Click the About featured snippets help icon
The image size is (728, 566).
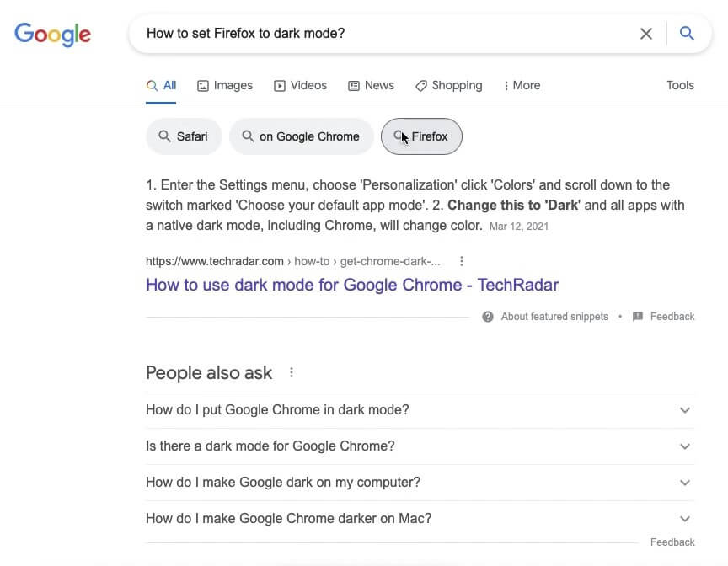click(488, 317)
